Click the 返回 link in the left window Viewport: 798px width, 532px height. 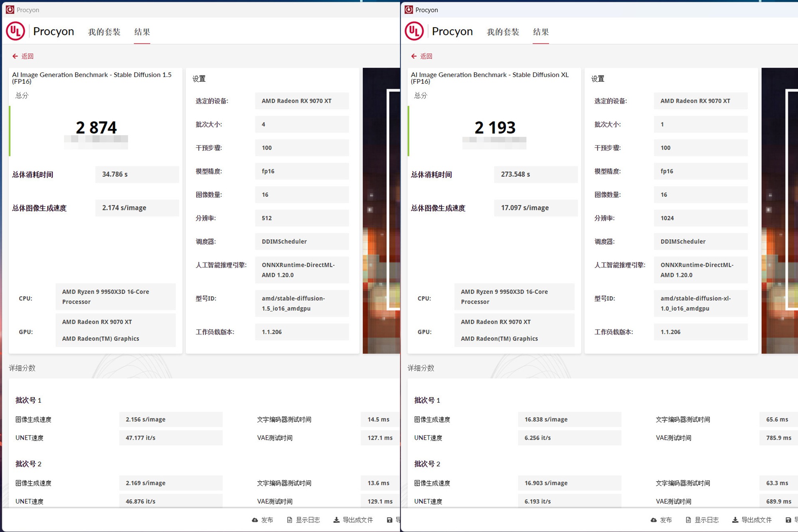point(28,56)
